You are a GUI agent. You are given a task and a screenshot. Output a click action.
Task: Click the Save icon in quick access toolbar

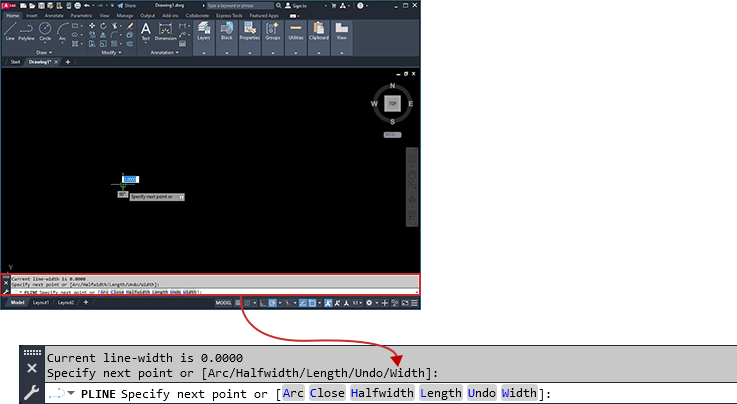click(x=41, y=6)
